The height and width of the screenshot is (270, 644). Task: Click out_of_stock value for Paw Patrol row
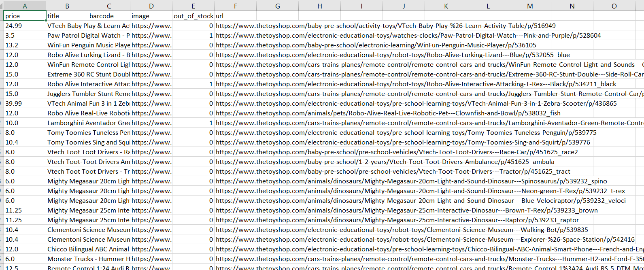[x=193, y=35]
